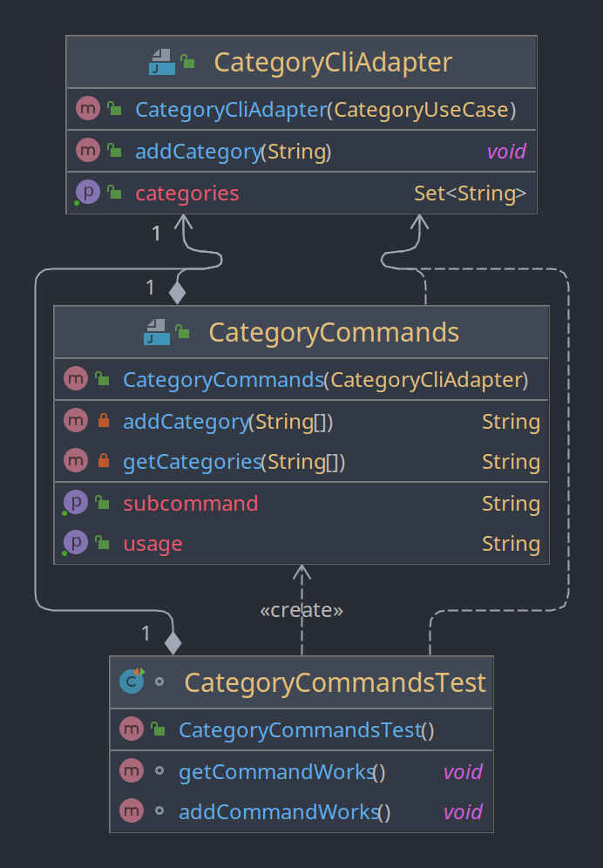Select the CategoryCommands class title

point(334,332)
